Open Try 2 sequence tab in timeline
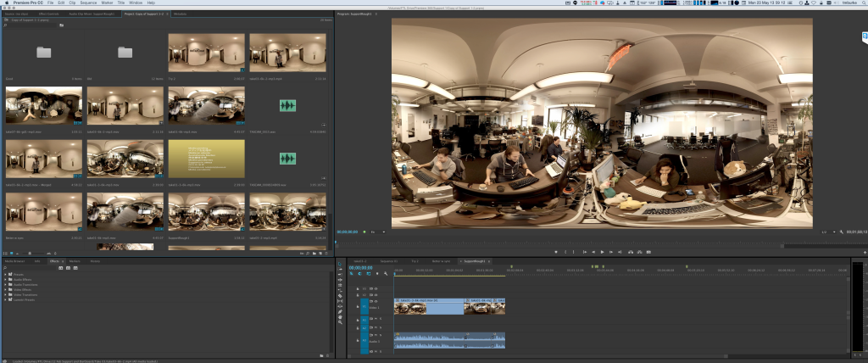 (x=414, y=261)
